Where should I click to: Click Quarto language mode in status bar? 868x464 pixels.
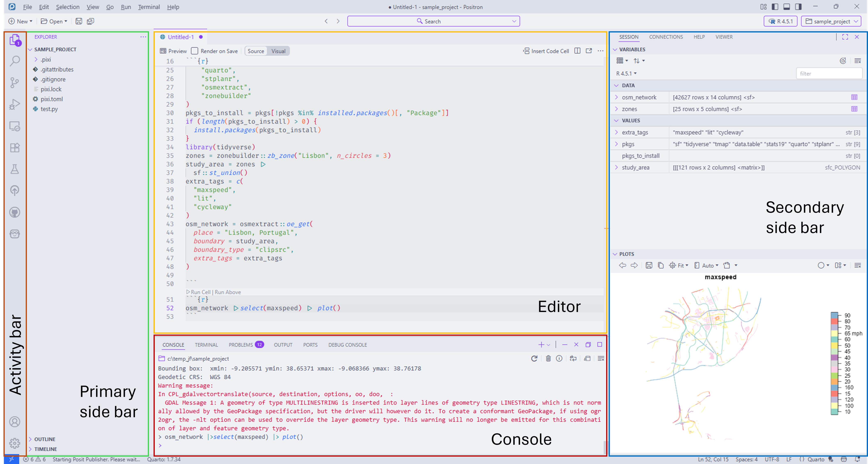(815, 459)
